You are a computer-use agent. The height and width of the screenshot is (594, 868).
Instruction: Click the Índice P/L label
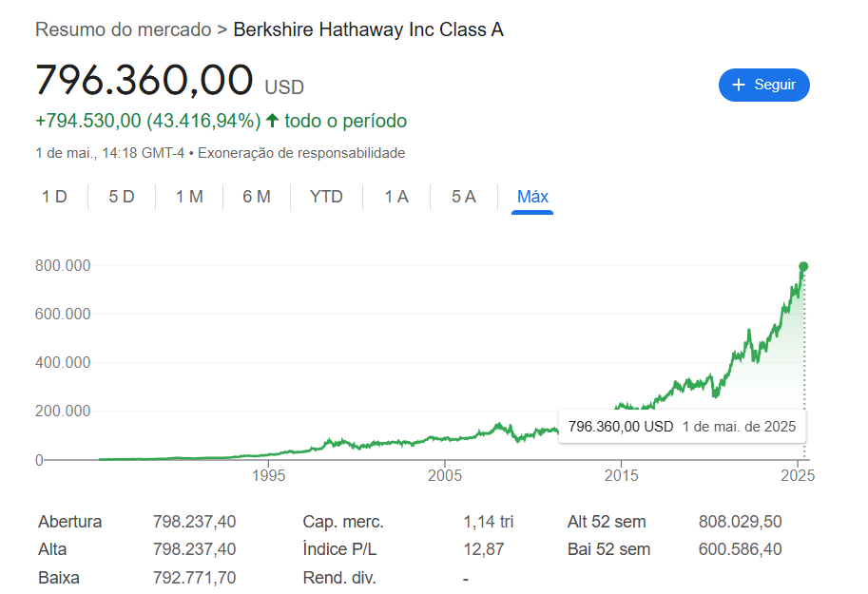point(339,549)
